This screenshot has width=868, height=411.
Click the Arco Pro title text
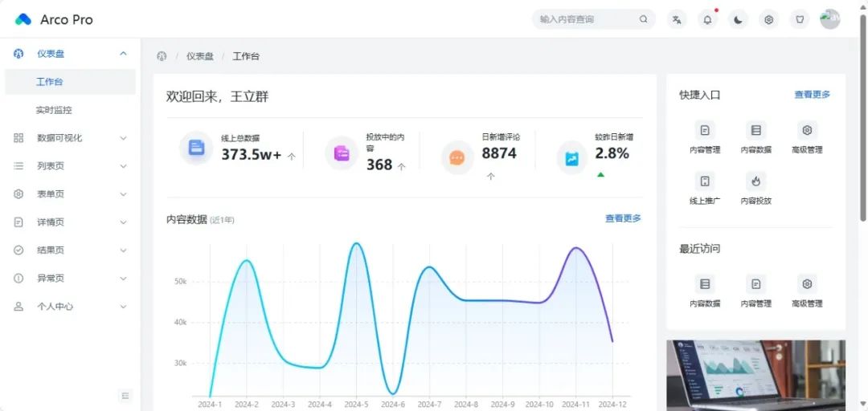tap(67, 20)
